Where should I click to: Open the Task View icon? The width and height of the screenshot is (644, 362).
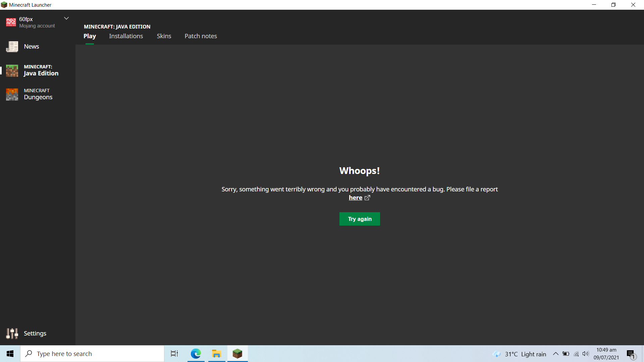pos(174,354)
